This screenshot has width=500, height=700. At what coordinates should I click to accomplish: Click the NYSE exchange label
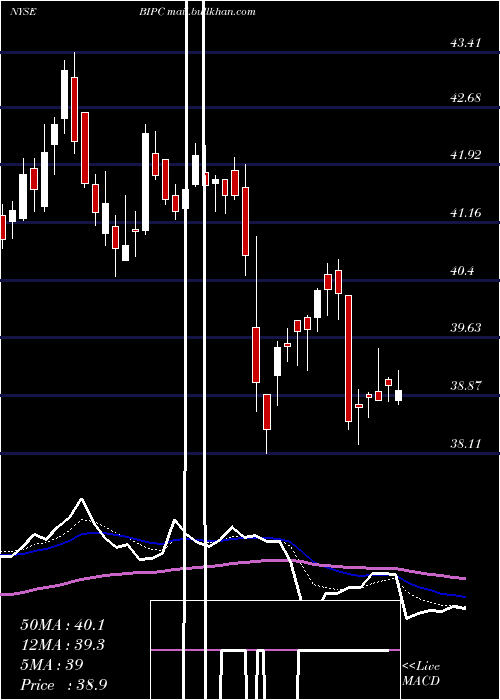tap(23, 12)
